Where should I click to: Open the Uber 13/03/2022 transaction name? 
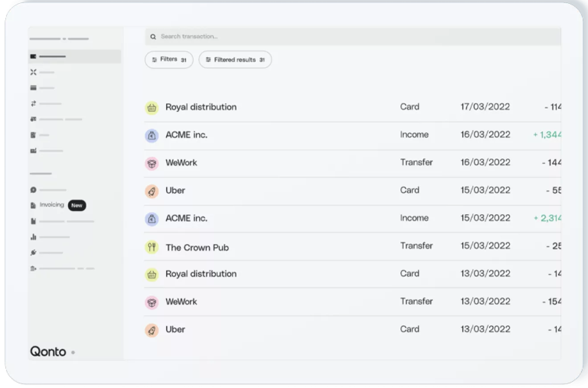(x=175, y=329)
